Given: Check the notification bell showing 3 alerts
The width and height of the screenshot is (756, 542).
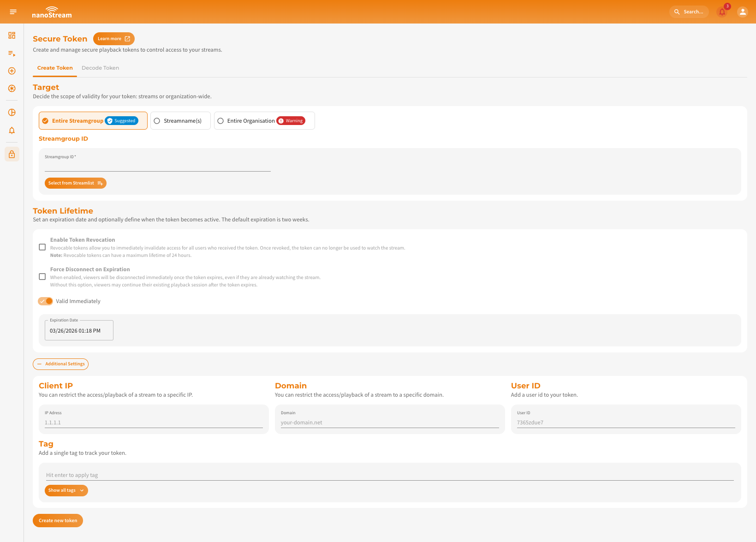Looking at the screenshot, I should point(722,12).
